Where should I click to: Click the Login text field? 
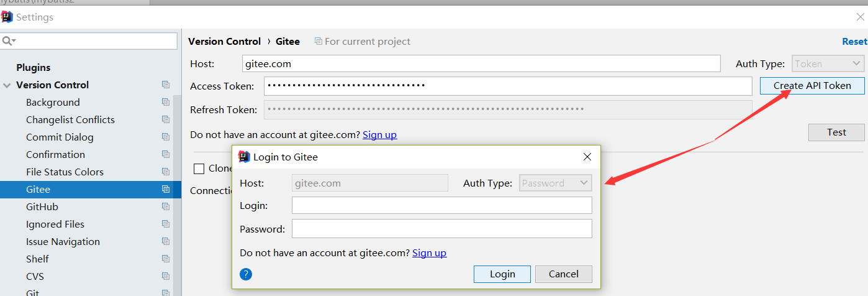(x=442, y=205)
